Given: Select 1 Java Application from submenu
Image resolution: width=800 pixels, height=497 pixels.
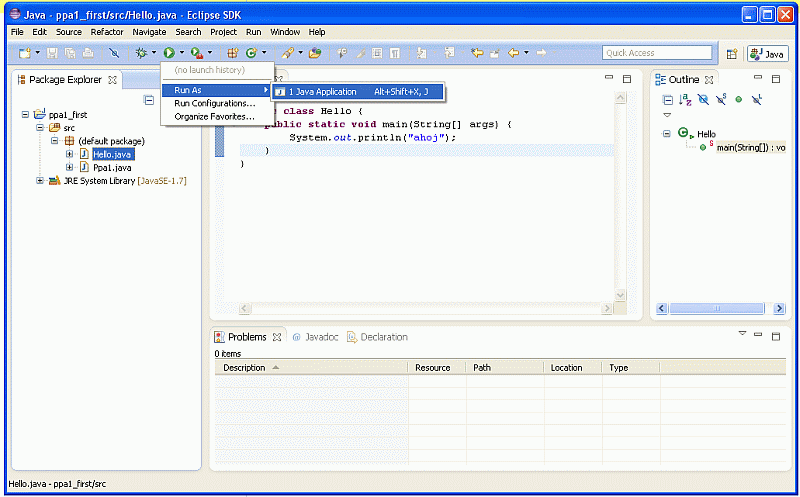Looking at the screenshot, I should tap(322, 92).
